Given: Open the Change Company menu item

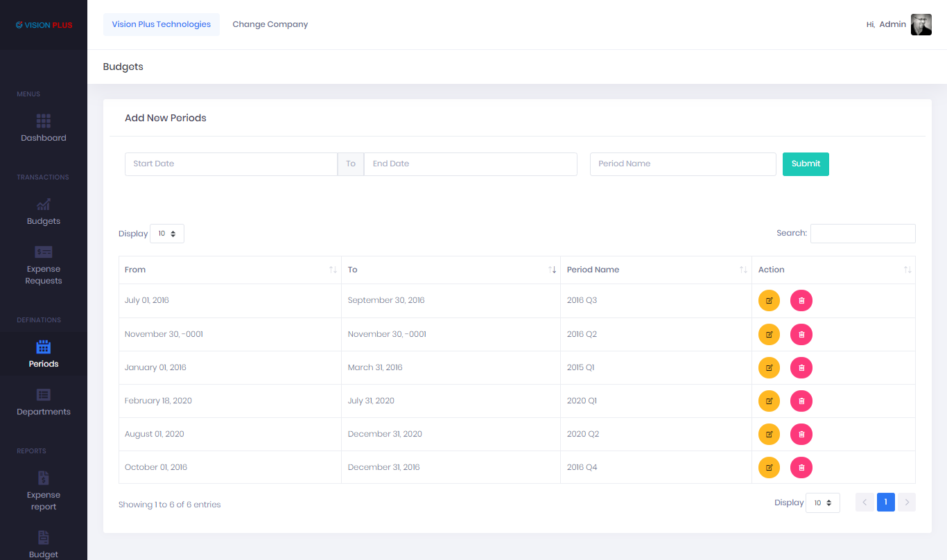Looking at the screenshot, I should tap(270, 24).
